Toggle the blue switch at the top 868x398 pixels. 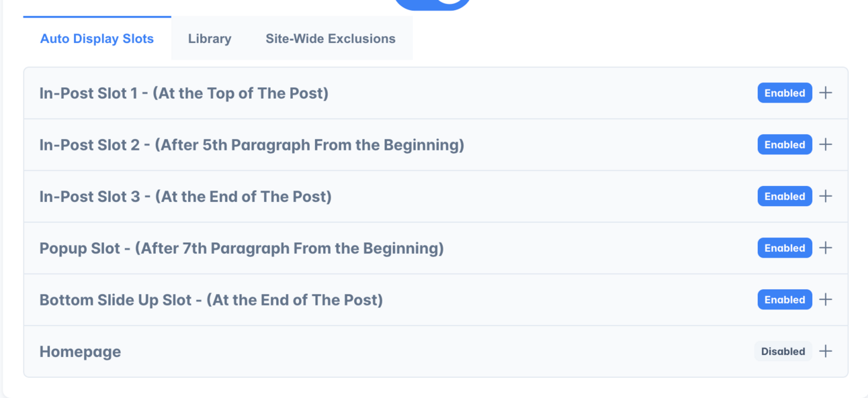pyautogui.click(x=433, y=3)
